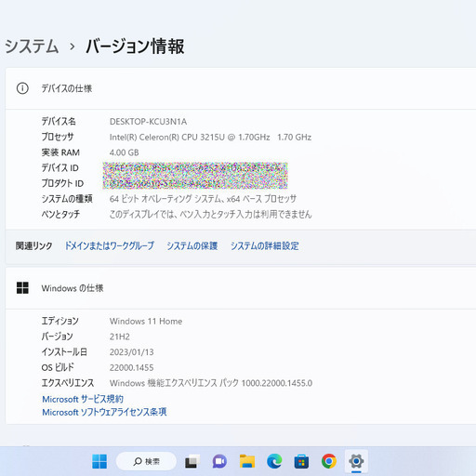
Task: Launch Google Chrome from the taskbar
Action: click(329, 461)
